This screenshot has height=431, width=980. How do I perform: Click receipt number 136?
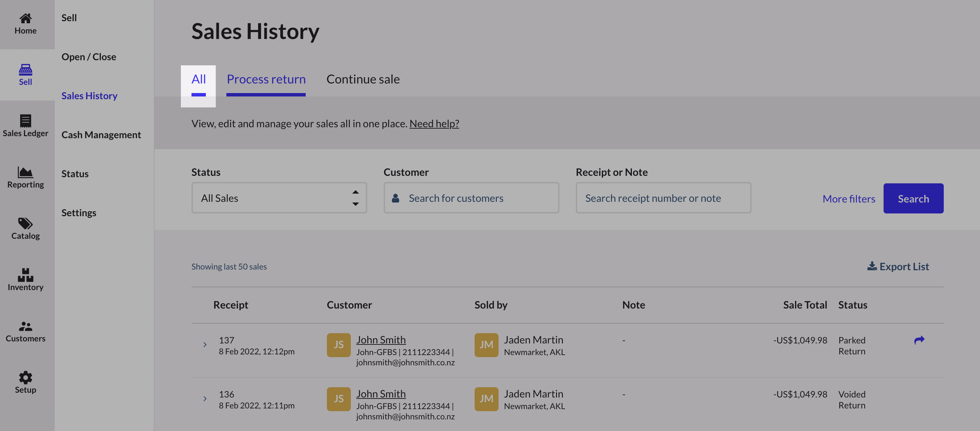point(226,394)
